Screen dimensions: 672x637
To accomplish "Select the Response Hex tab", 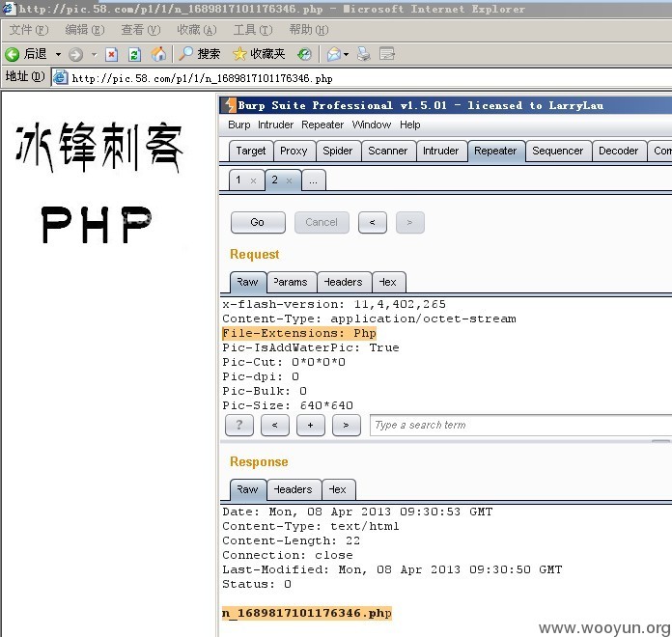I will (339, 489).
